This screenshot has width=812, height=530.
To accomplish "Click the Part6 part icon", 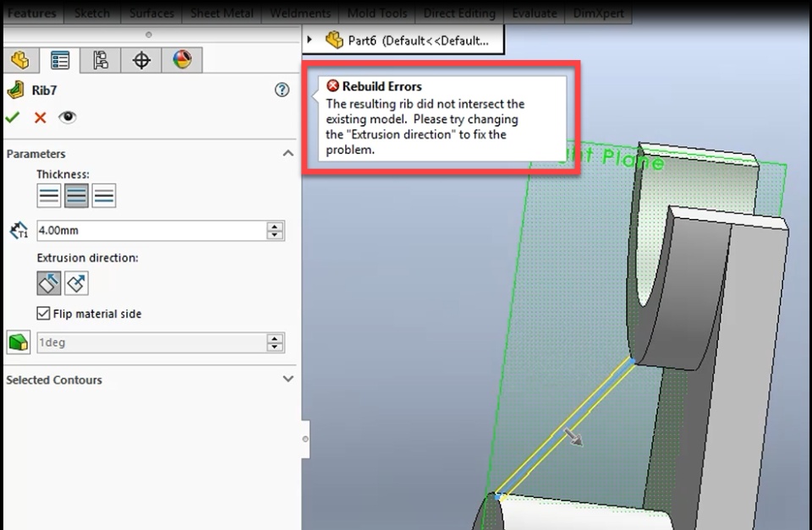I will 334,40.
